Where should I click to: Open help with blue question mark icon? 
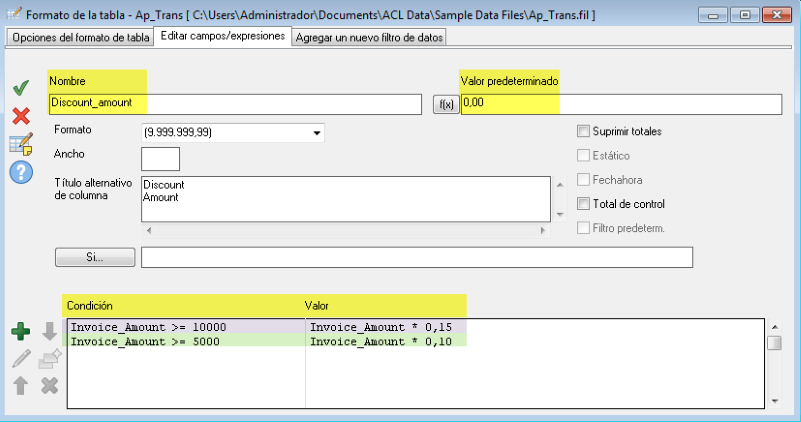tap(21, 172)
